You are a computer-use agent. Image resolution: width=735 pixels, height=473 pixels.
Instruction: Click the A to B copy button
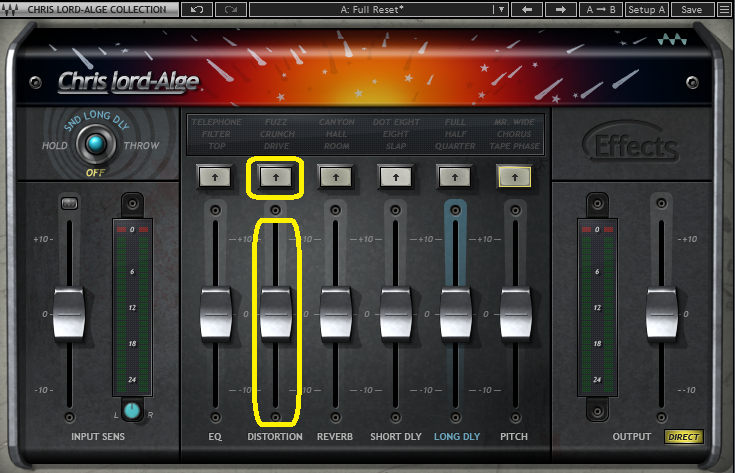pos(602,9)
